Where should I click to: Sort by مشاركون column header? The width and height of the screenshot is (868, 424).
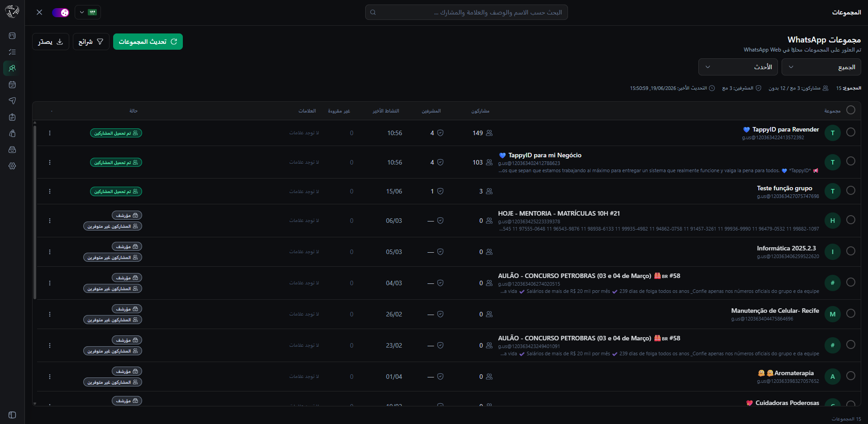click(x=480, y=111)
